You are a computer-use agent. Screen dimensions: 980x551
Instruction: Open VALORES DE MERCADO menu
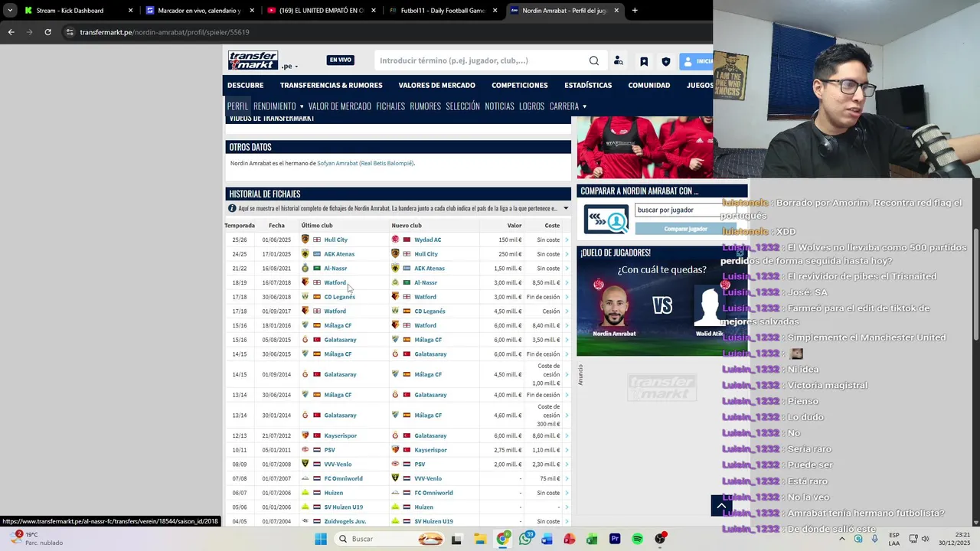[x=436, y=85]
